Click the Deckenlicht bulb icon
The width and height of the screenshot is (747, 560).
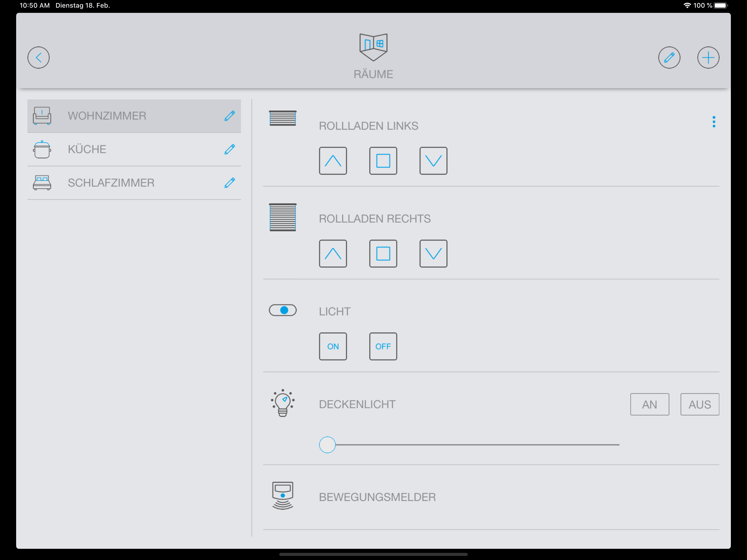click(283, 403)
